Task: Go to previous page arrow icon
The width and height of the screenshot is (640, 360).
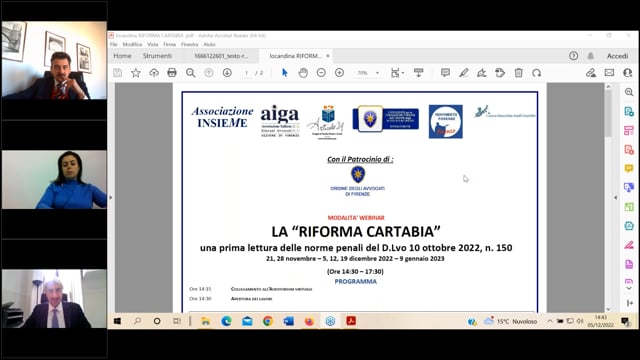Action: click(x=209, y=73)
